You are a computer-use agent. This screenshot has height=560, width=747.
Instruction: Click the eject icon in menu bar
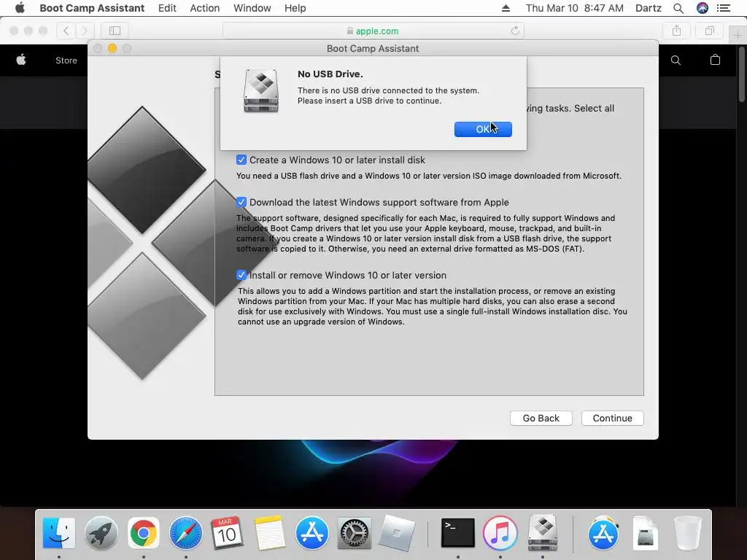(506, 8)
